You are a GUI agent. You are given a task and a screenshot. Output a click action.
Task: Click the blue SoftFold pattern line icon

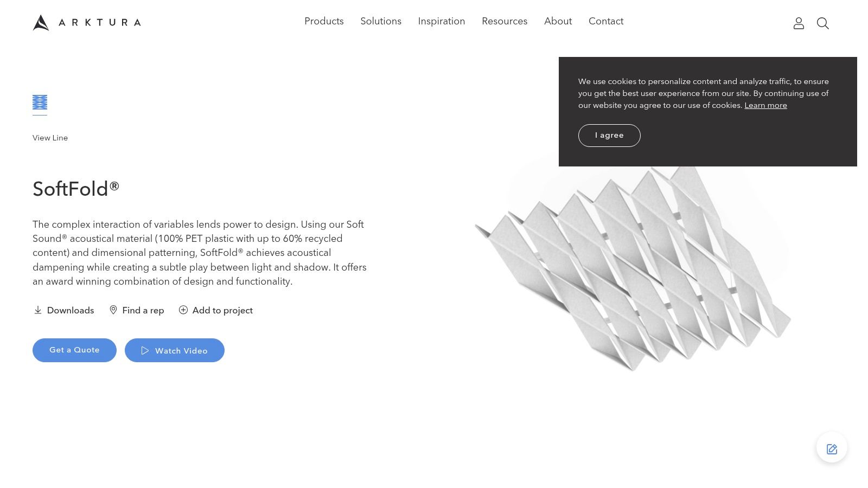40,102
